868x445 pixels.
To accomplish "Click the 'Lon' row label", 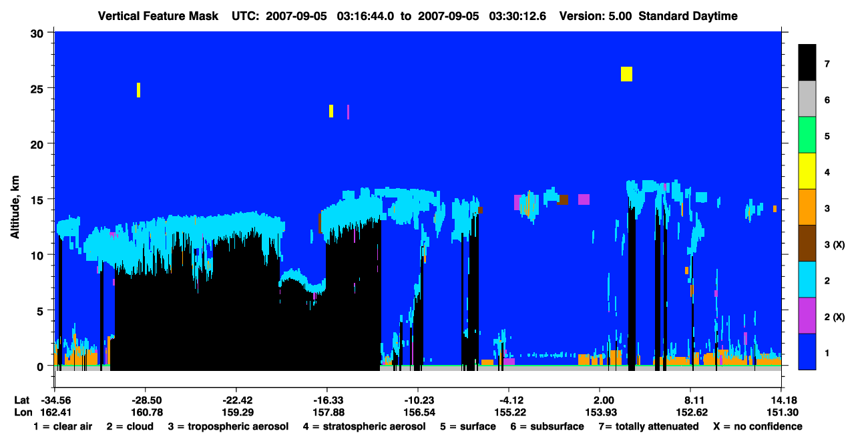I will coord(23,412).
